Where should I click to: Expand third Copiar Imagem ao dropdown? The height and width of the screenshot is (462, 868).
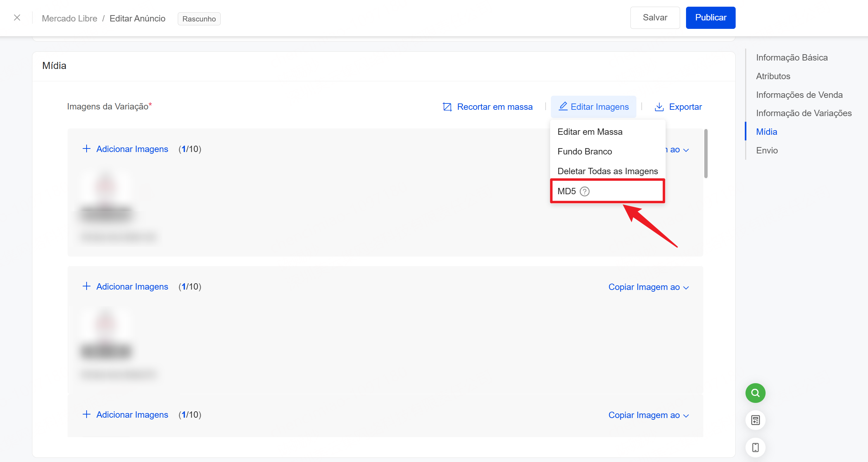coord(648,415)
